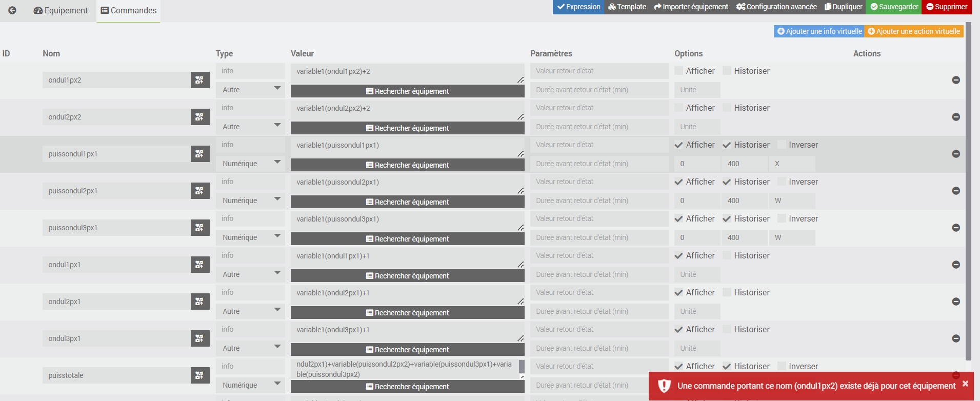Toggle Inverser for puissondul1px1
The height and width of the screenshot is (401, 980).
coord(782,145)
